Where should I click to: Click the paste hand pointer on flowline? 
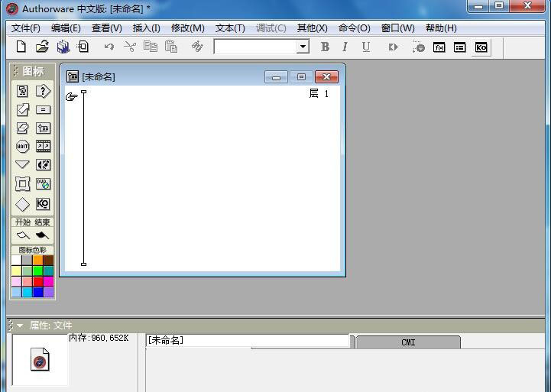(x=72, y=97)
